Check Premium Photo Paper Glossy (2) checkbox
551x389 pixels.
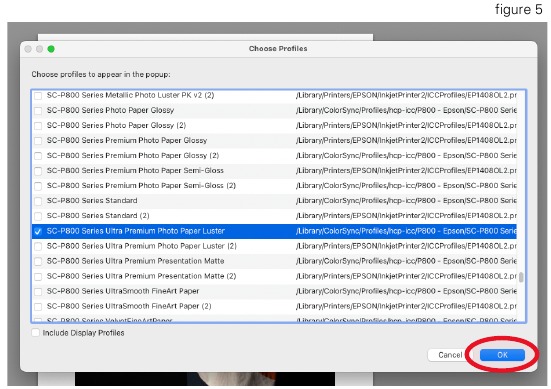point(38,156)
